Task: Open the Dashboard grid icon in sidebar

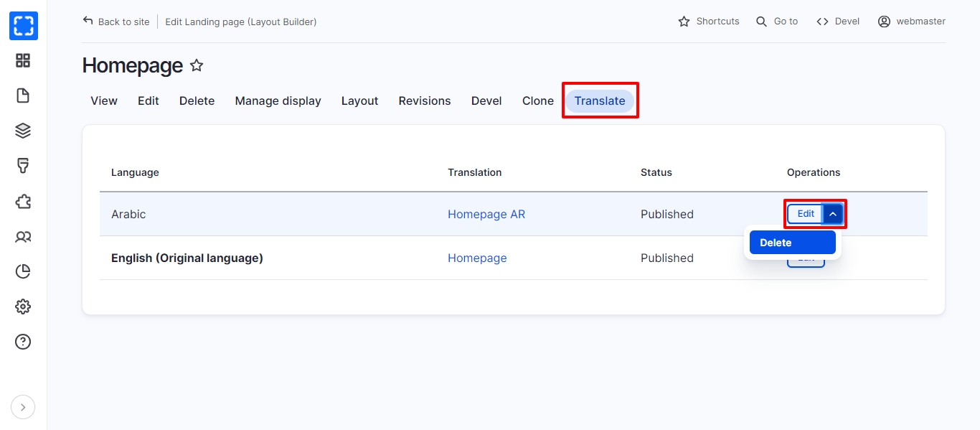Action: tap(23, 61)
